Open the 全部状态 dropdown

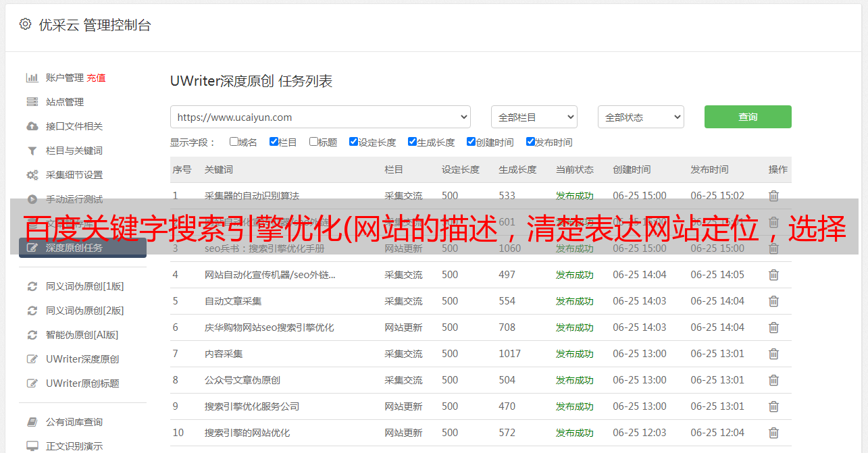(x=641, y=117)
